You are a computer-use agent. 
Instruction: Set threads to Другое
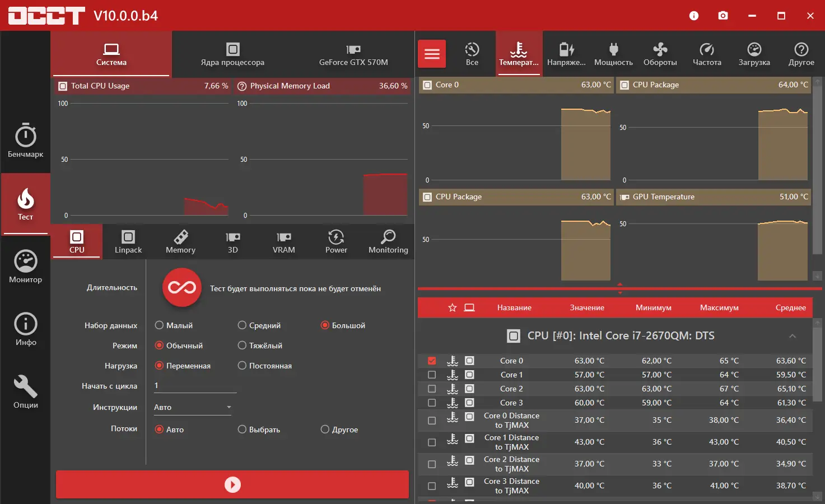point(339,430)
